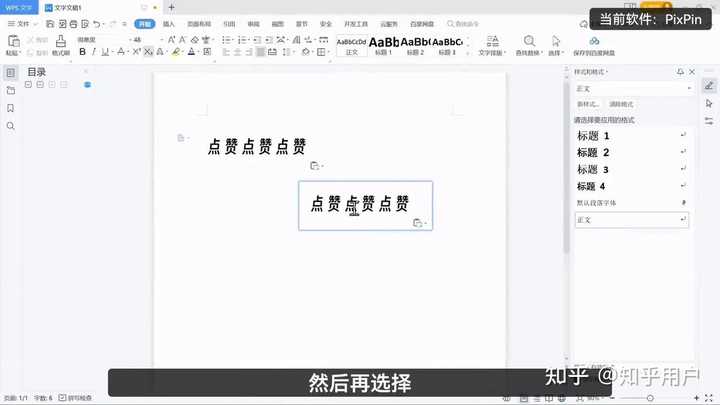Toggle italic formatting with I button

tap(94, 52)
